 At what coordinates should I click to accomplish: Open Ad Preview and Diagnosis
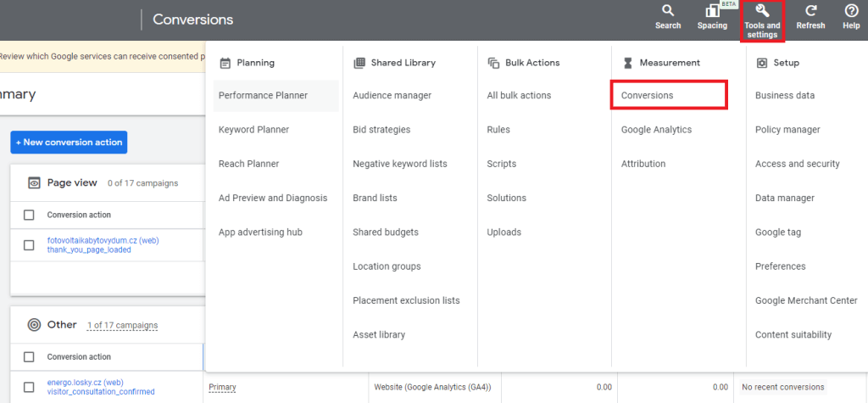pos(273,198)
